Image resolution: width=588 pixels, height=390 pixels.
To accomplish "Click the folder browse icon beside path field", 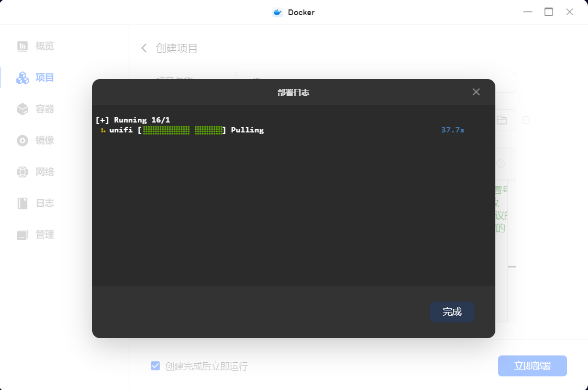I will tap(502, 120).
